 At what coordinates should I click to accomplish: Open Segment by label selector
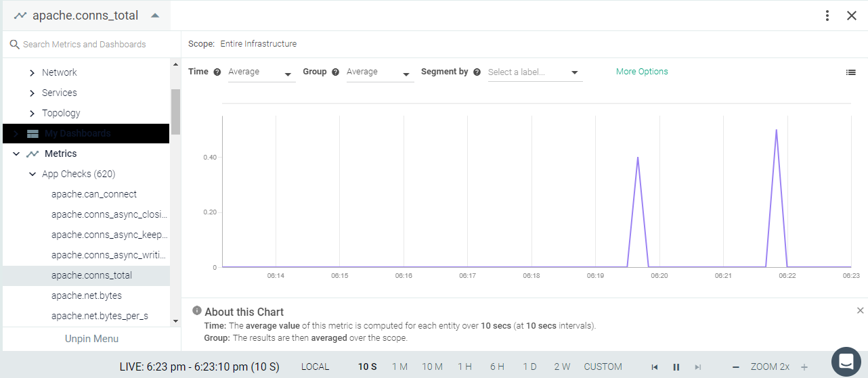(535, 72)
